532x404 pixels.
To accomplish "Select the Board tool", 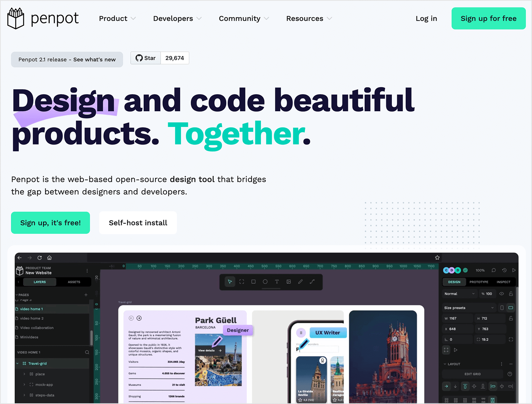I will pyautogui.click(x=242, y=282).
